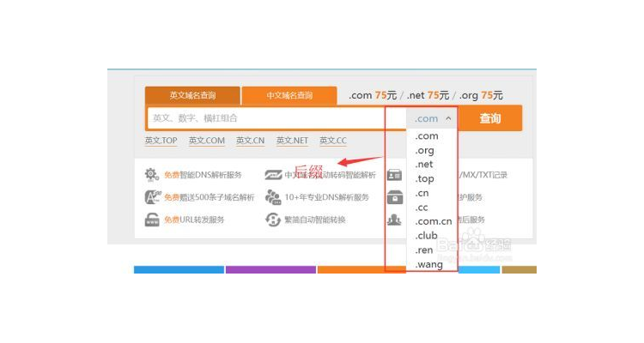
Task: Switch to the 英文域名查询 tab
Action: (x=192, y=95)
